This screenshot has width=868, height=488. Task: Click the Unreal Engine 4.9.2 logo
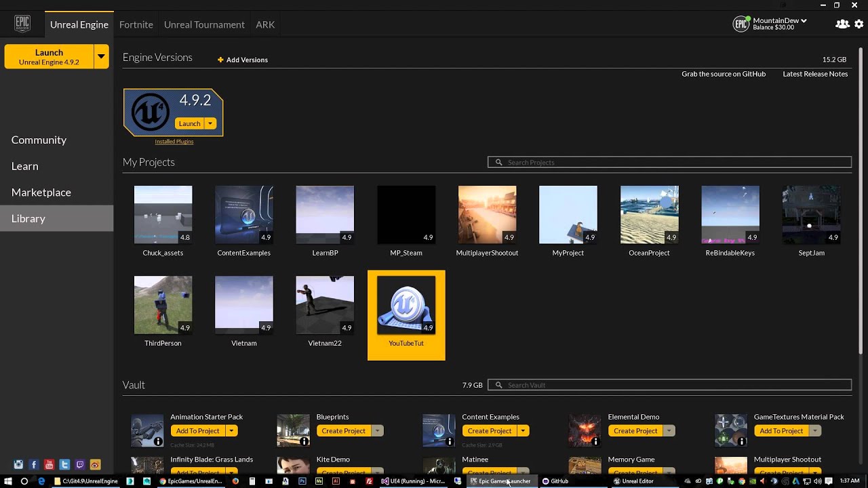pos(150,112)
